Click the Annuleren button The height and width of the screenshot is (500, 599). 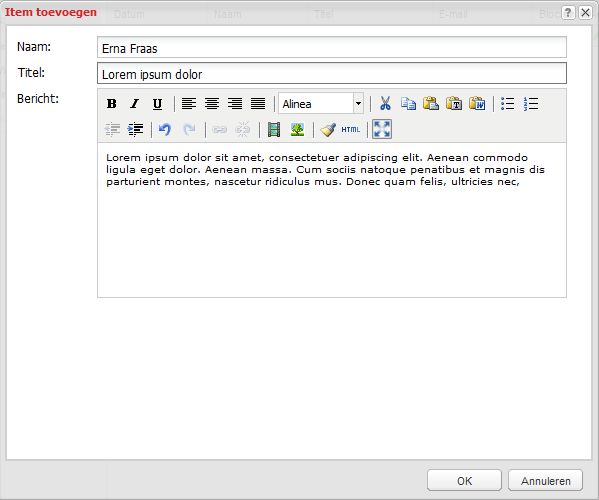coord(546,481)
